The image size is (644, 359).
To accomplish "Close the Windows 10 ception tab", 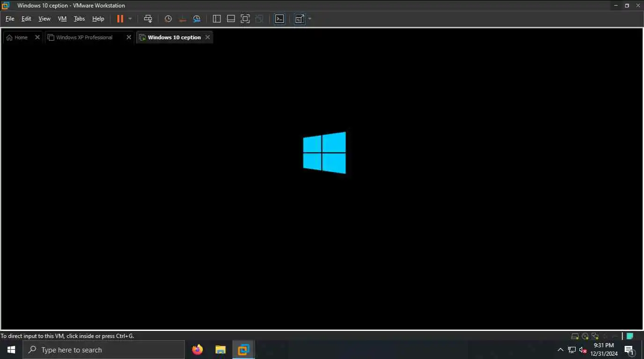I will [208, 37].
